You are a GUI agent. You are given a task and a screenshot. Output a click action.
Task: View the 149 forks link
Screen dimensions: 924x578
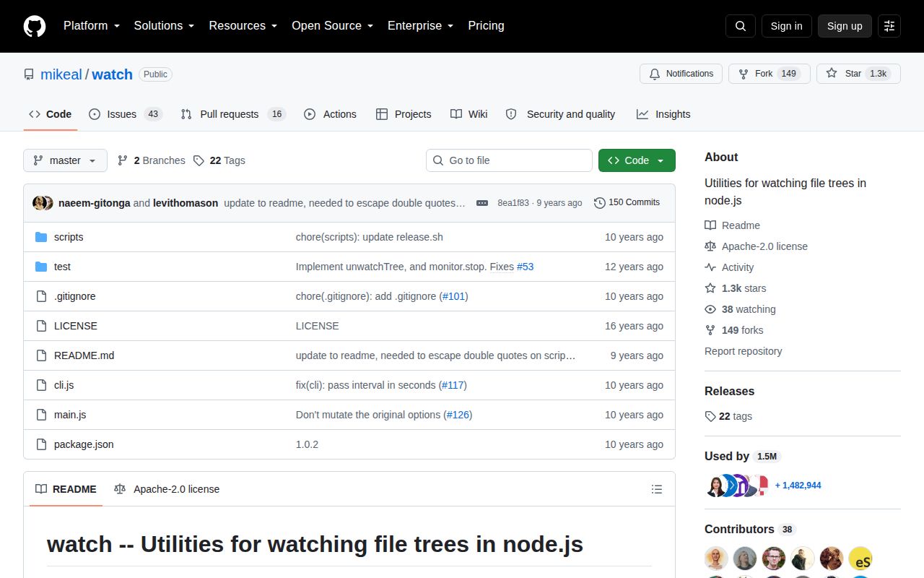[734, 330]
